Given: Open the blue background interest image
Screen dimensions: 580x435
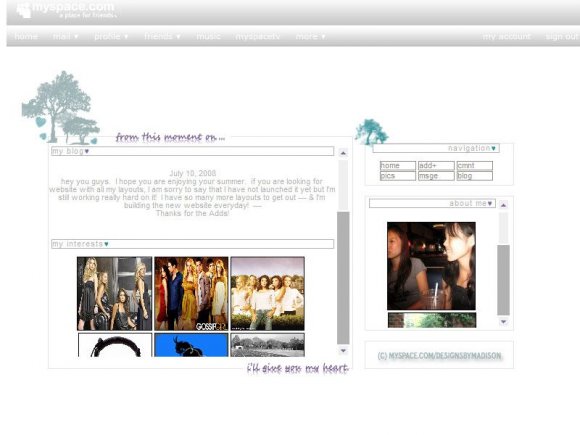Looking at the screenshot, I should click(x=191, y=345).
